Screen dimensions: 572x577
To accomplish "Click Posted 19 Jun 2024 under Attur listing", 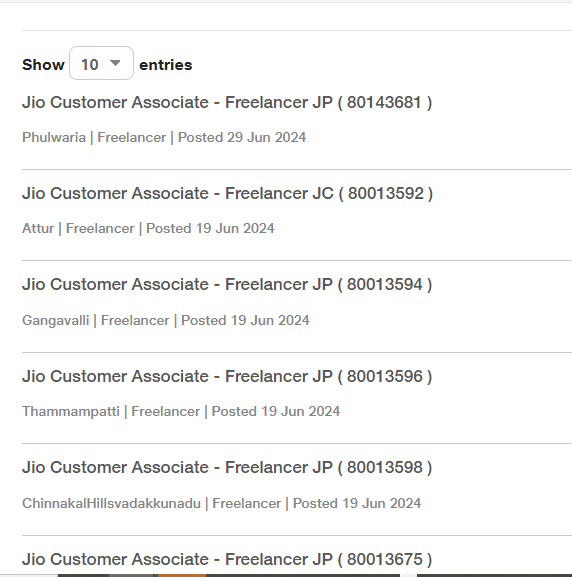I will [210, 228].
